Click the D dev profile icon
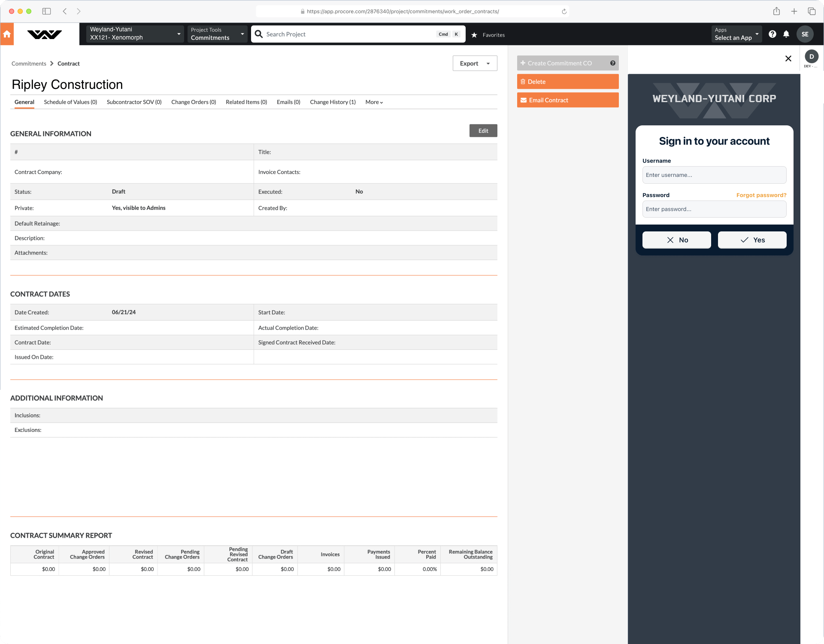The height and width of the screenshot is (644, 824). [811, 57]
